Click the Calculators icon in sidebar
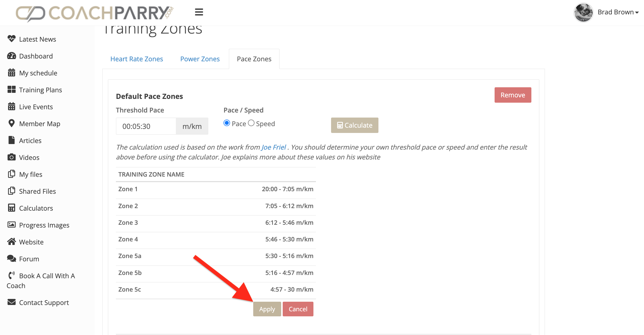Viewport: 644px width, 335px height. (11, 208)
